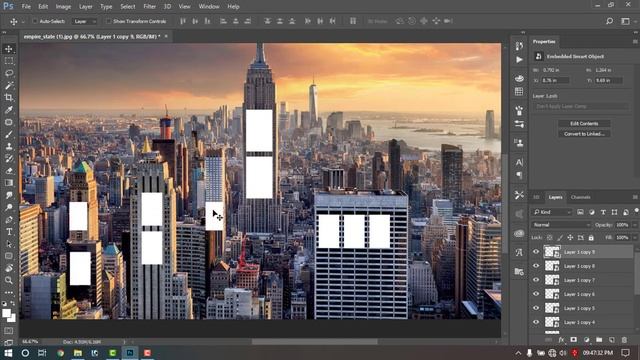Select the Rectangular Marquee tool

tap(9, 61)
